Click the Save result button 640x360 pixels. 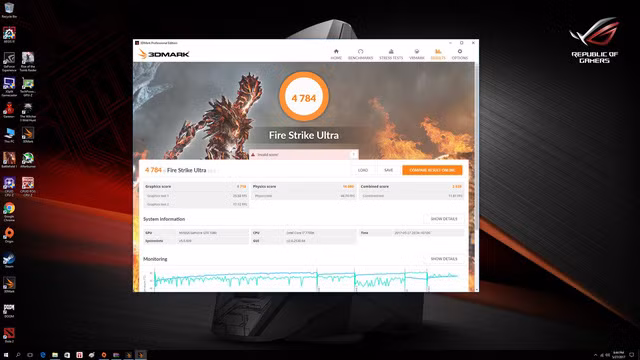(x=389, y=170)
